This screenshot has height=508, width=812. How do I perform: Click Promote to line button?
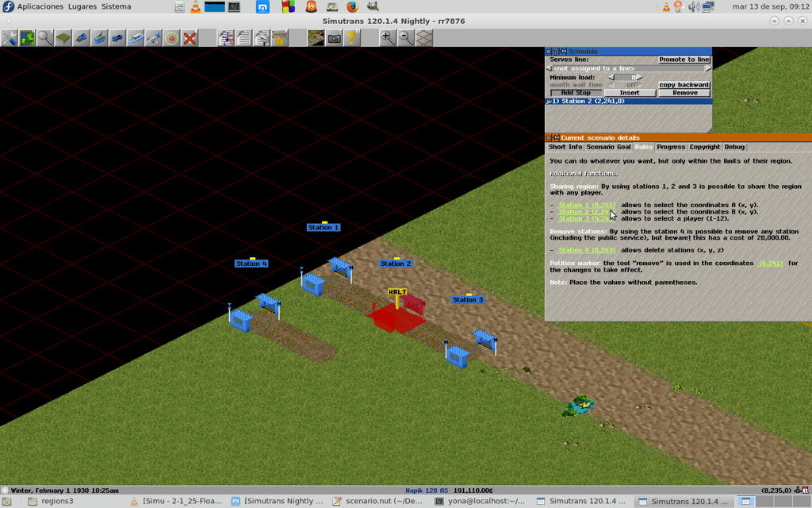coord(684,60)
